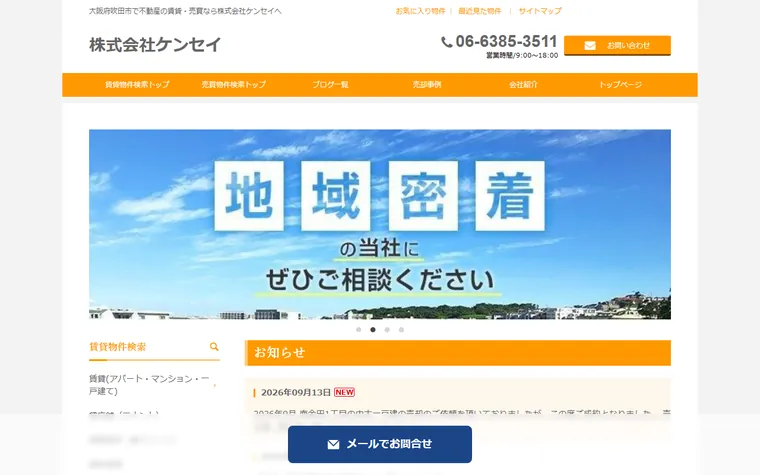The image size is (760, 475).
Task: Open 賃貸物件検索トップ in the navigation bar
Action: click(x=137, y=84)
